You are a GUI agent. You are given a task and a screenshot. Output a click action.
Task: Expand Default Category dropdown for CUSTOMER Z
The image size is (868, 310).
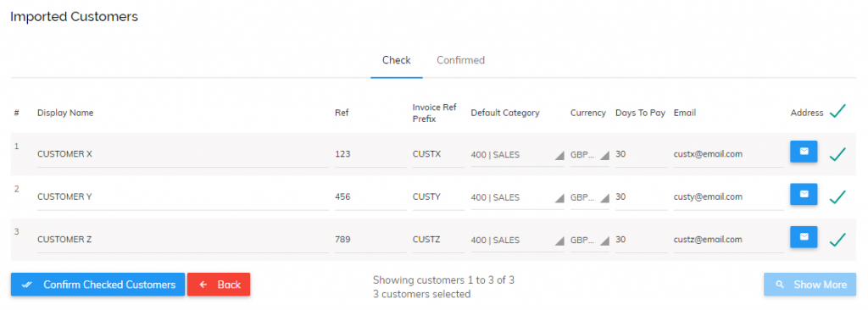point(517,241)
